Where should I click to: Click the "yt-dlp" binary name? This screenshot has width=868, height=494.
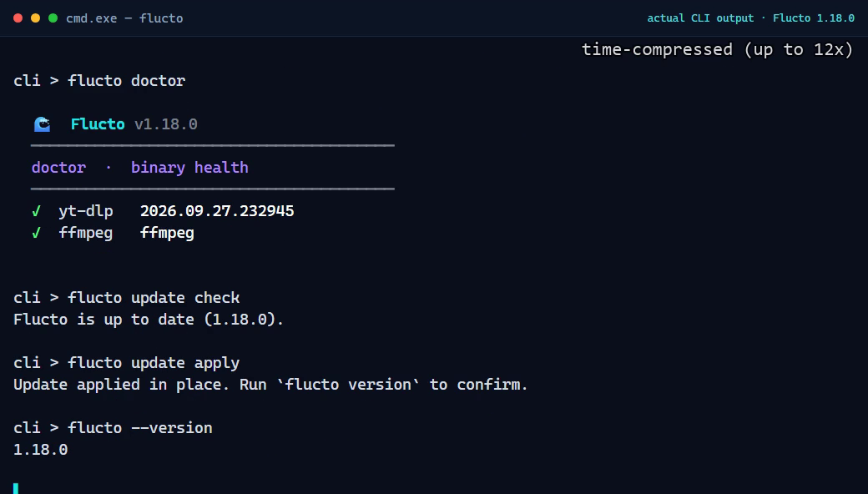pyautogui.click(x=86, y=211)
